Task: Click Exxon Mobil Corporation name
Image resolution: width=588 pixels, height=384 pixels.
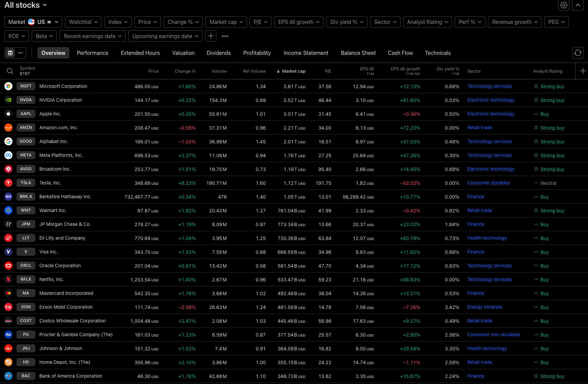Action: pyautogui.click(x=66, y=307)
